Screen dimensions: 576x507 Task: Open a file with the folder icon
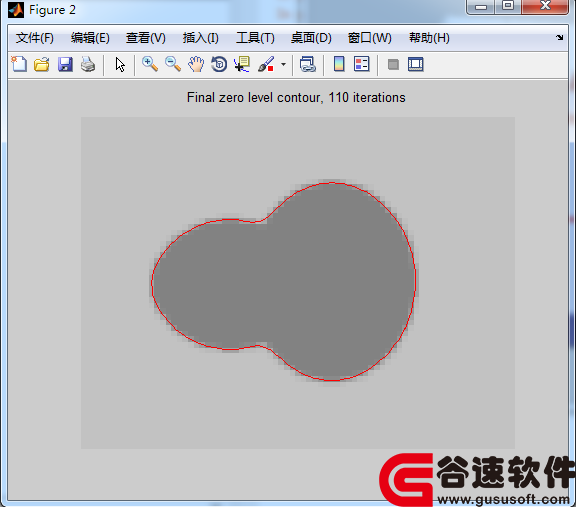tap(42, 64)
